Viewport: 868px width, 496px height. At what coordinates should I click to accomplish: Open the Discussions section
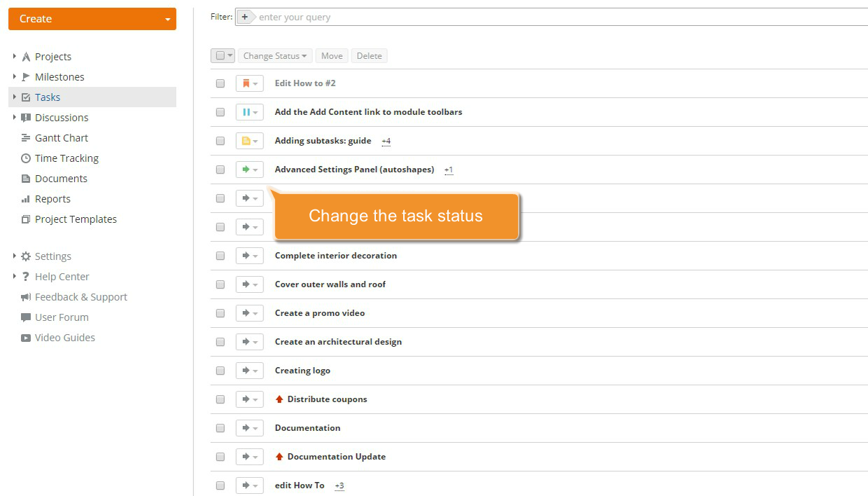(x=62, y=117)
